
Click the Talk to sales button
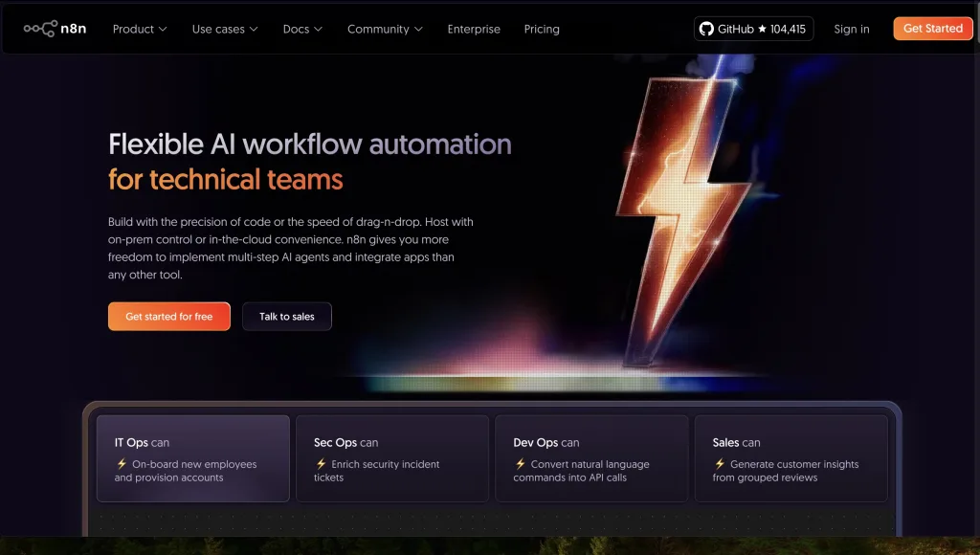tap(287, 316)
